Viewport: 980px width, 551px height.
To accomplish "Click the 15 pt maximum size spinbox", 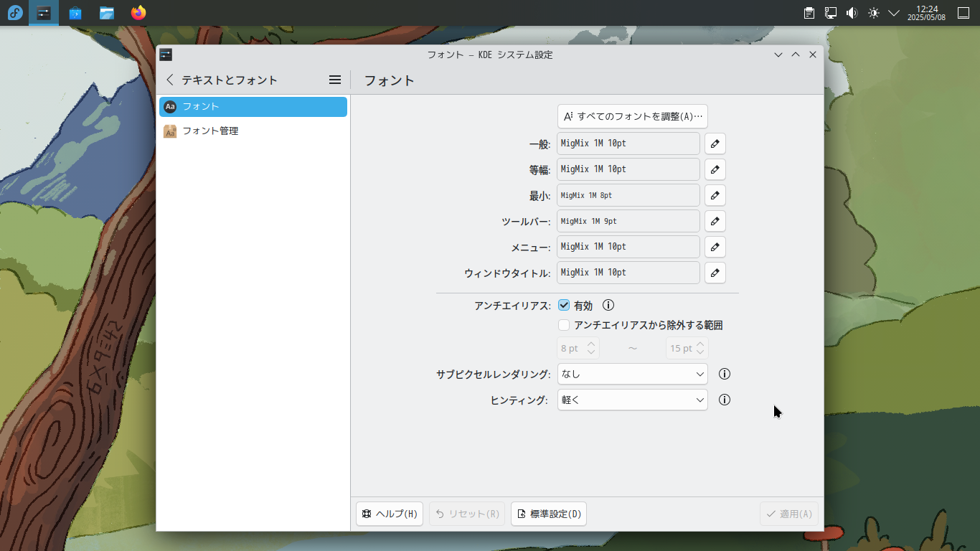I will 687,348.
